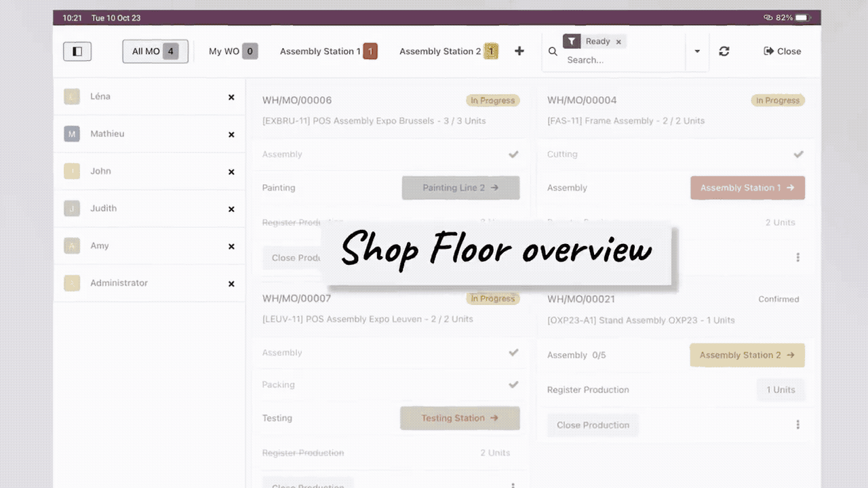Switch to Assembly Station 1 tab
Screen dimensions: 868x488
pos(328,52)
